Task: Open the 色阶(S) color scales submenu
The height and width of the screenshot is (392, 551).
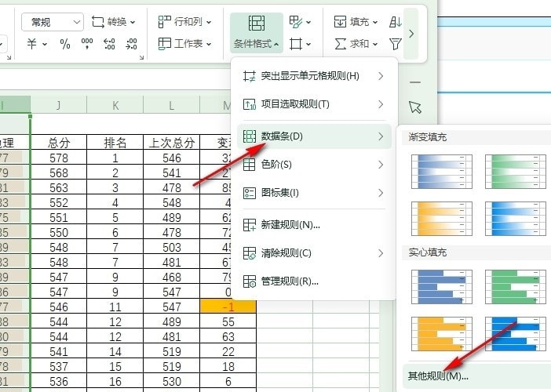Action: pyautogui.click(x=314, y=164)
